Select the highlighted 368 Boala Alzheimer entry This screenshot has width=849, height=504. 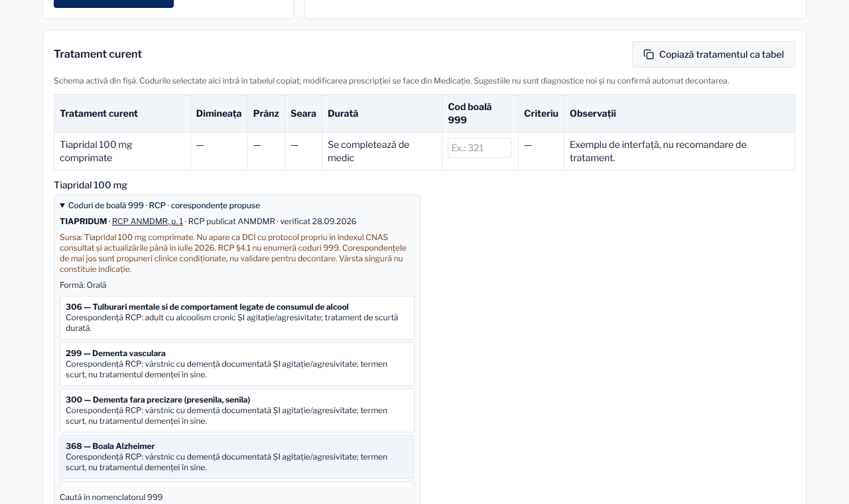(x=237, y=457)
